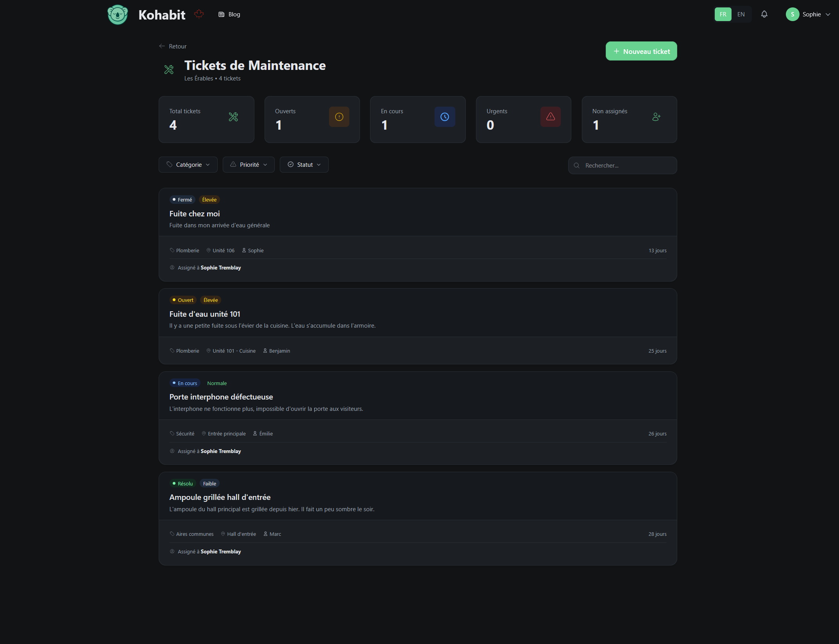Click the Non assignés user-plus icon

656,117
